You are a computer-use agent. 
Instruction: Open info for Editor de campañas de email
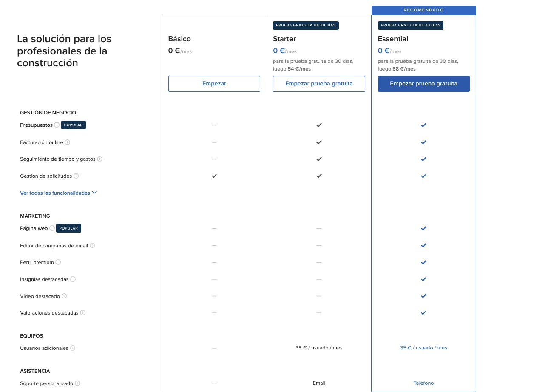click(x=92, y=245)
